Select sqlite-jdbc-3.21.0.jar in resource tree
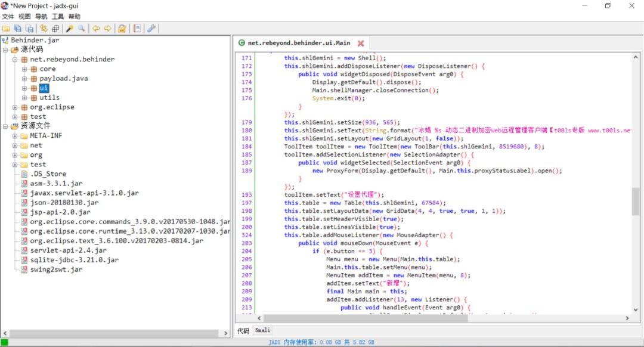 click(75, 260)
